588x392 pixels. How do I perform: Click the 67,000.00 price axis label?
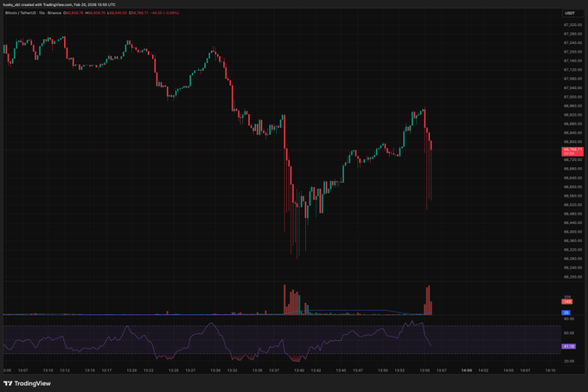click(x=572, y=97)
